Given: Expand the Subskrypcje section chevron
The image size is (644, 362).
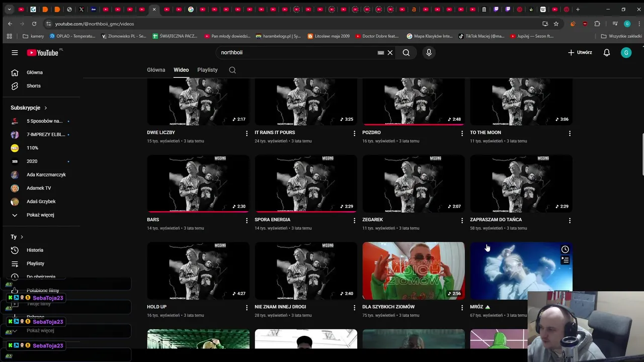Looking at the screenshot, I should click(x=45, y=108).
